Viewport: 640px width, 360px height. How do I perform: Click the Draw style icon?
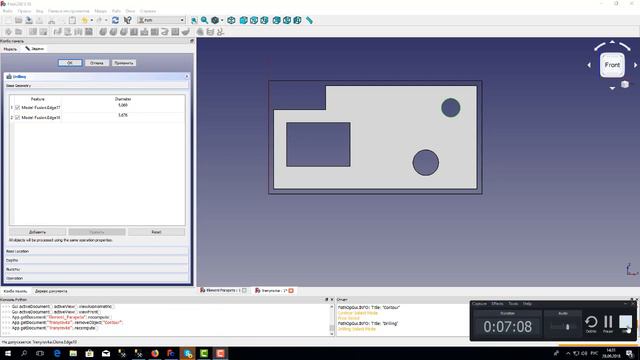pos(215,20)
